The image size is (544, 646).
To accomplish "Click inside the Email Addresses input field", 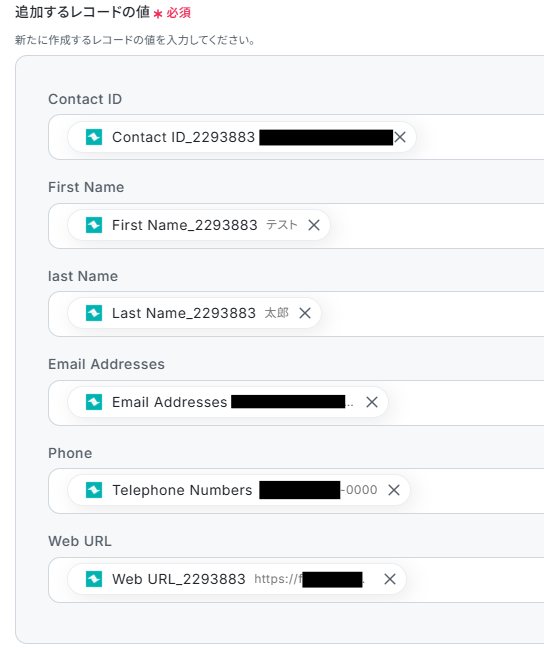I will [x=466, y=403].
